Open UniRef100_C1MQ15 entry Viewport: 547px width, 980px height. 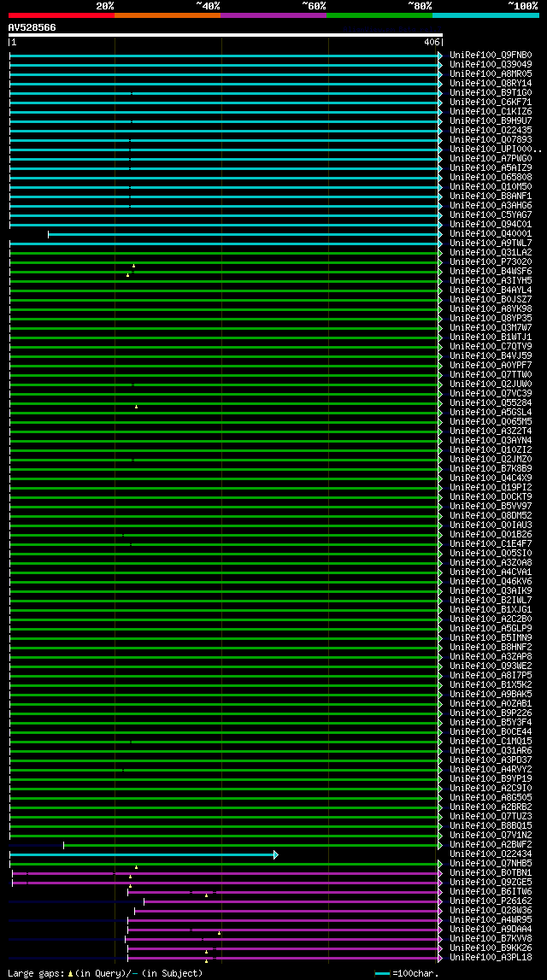click(x=491, y=742)
